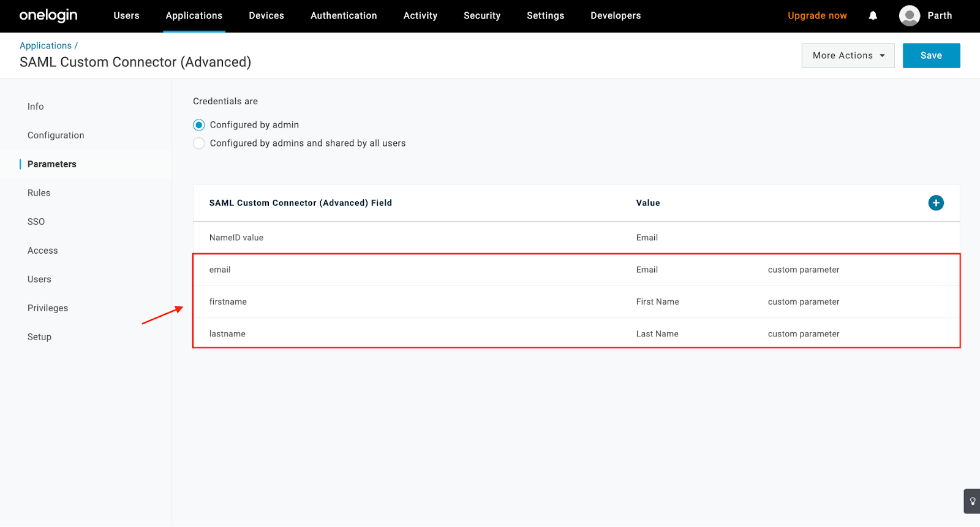The width and height of the screenshot is (980, 527).
Task: Select Configured by admins and shared radio
Action: (x=199, y=143)
